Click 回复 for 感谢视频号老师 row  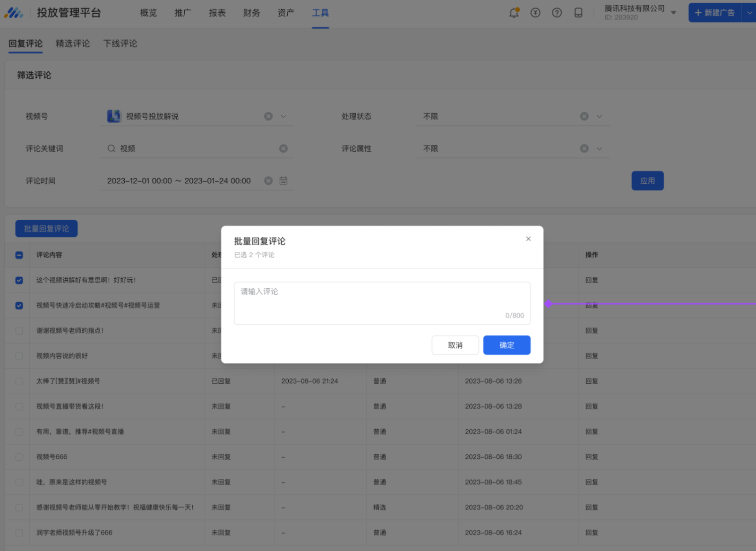tap(592, 507)
